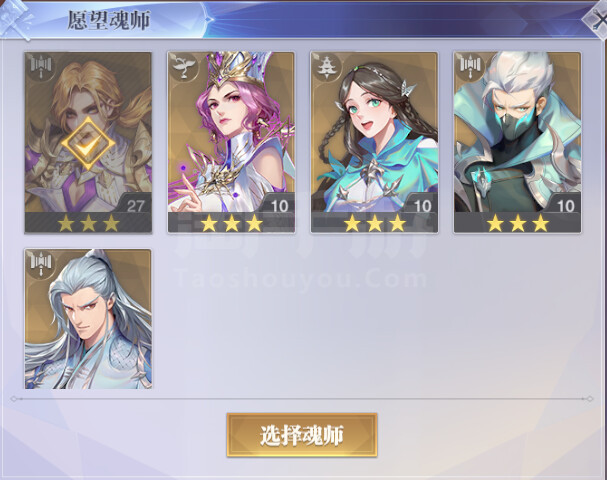The image size is (607, 480).
Task: Click the 选择魂师 confirm button
Action: tap(302, 435)
